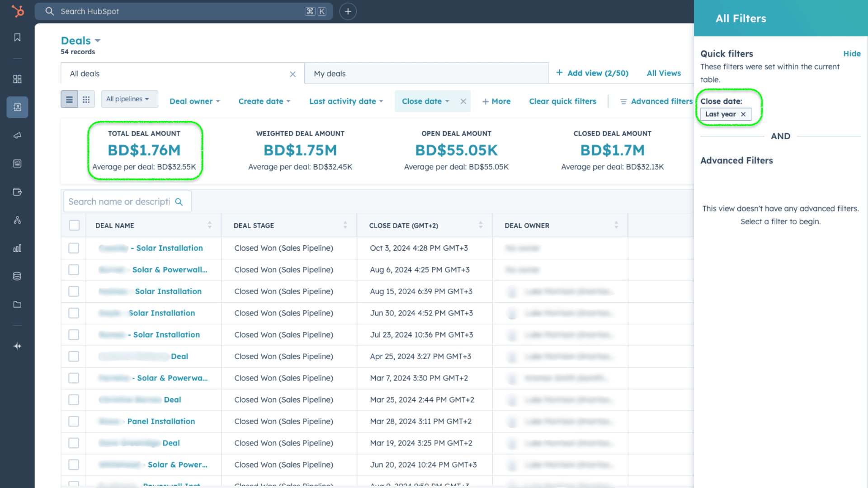Select the Jul 23, 2024 deal checkbox

74,335
